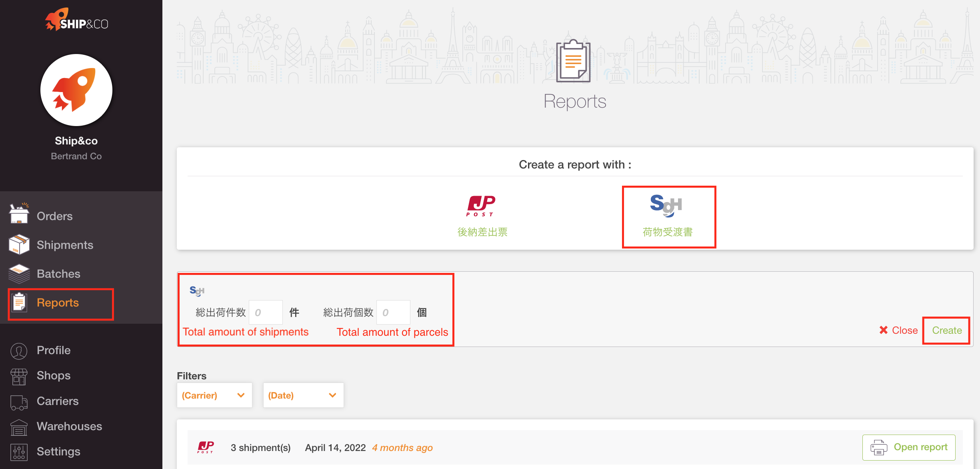Click the Shops storefront icon
Screen dimensions: 980x469
(x=19, y=376)
